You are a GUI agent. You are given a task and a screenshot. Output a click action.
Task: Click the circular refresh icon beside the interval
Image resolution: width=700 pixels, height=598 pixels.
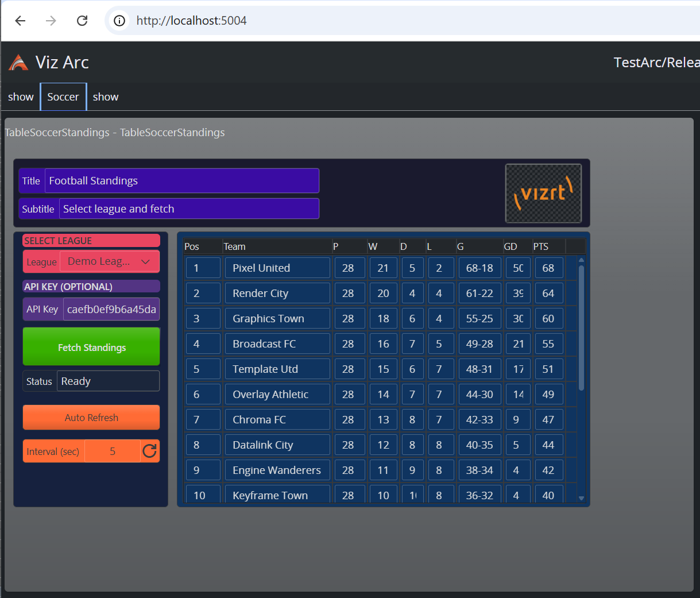150,451
